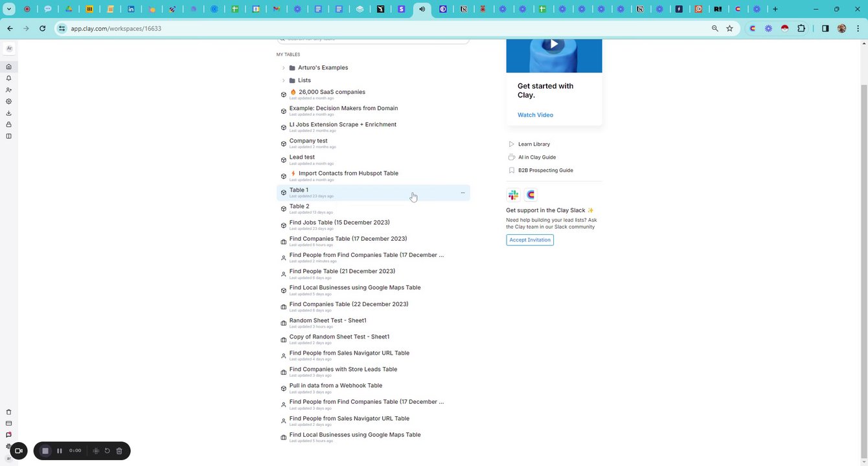Click the table search input field
The width and height of the screenshot is (868, 466).
(373, 40)
